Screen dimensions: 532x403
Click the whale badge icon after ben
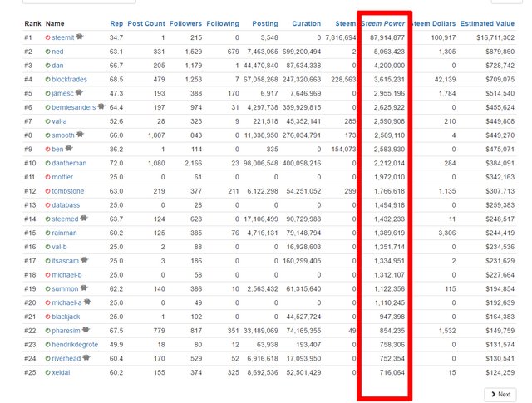pyautogui.click(x=69, y=148)
